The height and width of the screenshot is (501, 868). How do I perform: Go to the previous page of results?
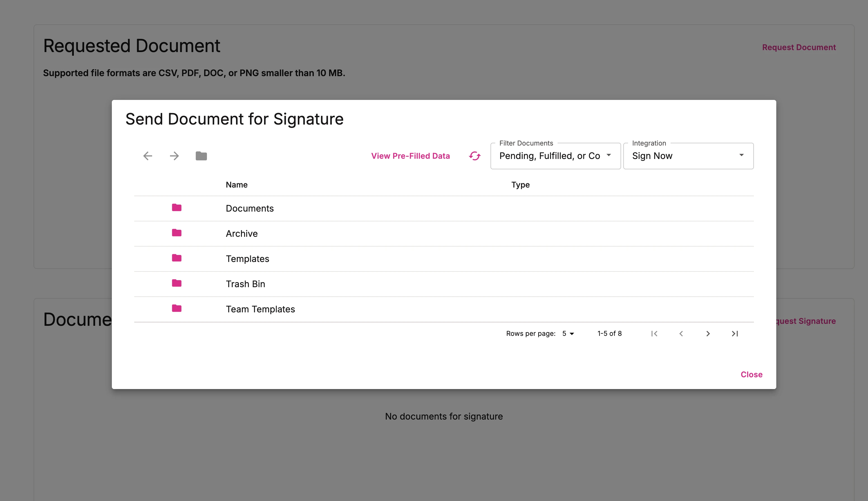pos(681,333)
